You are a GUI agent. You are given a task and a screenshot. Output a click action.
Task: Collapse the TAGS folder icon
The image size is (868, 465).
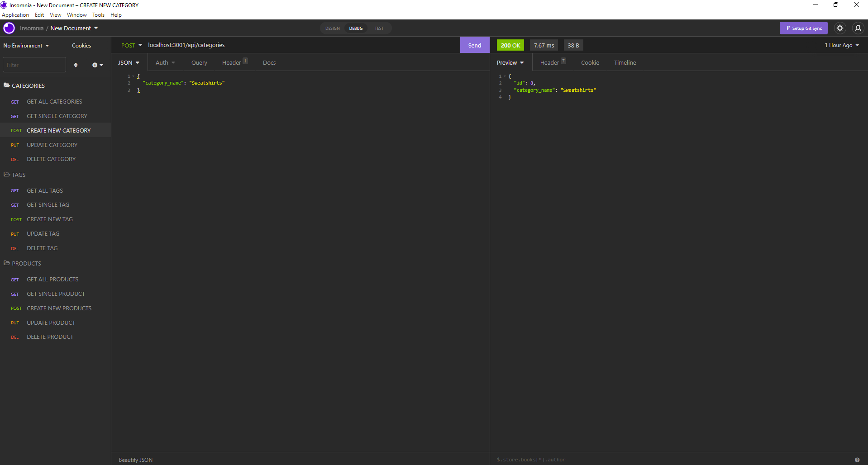[x=7, y=174]
